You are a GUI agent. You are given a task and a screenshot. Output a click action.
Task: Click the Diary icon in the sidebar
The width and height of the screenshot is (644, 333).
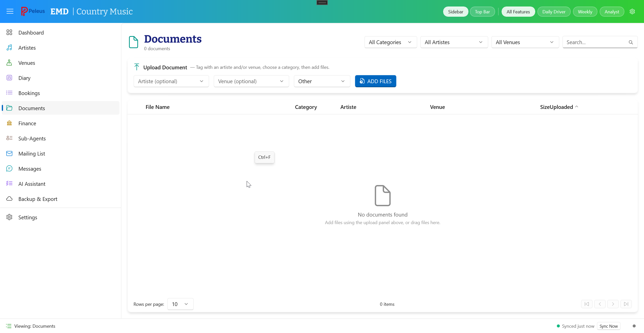point(9,78)
